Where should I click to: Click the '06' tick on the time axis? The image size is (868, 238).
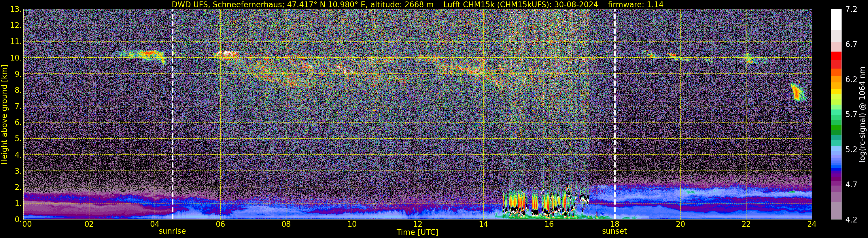click(220, 224)
